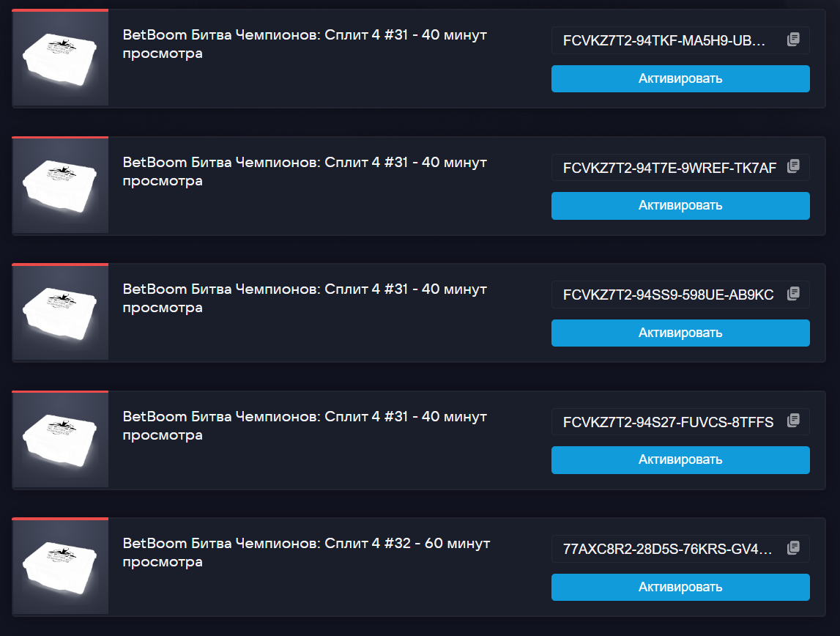Copy the code starting 77AXC8R2-28D5S
This screenshot has height=636, width=840.
pos(793,547)
